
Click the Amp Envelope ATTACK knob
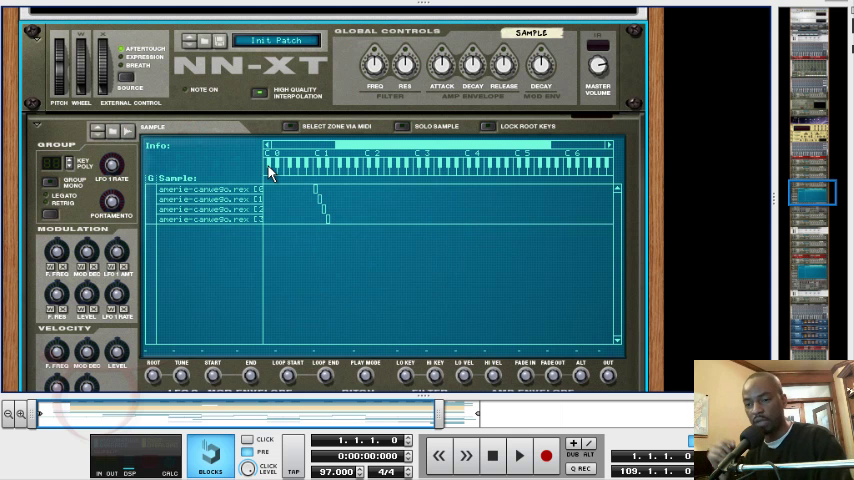pos(442,65)
